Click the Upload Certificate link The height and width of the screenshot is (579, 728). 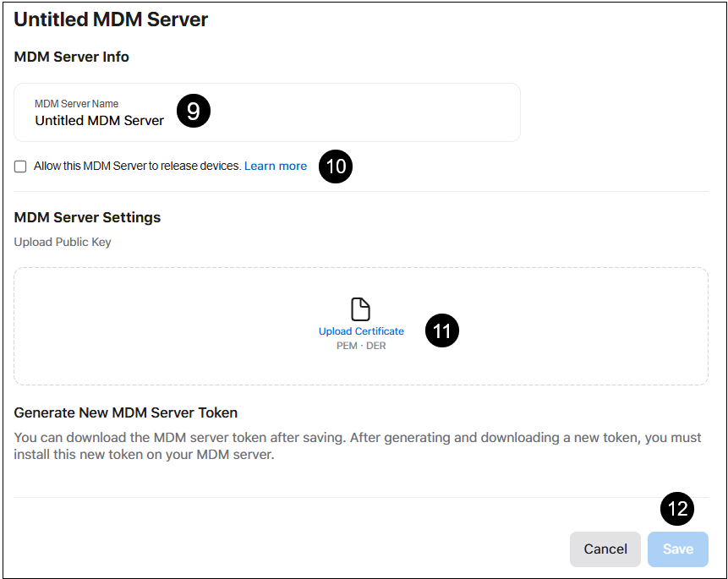pos(361,331)
